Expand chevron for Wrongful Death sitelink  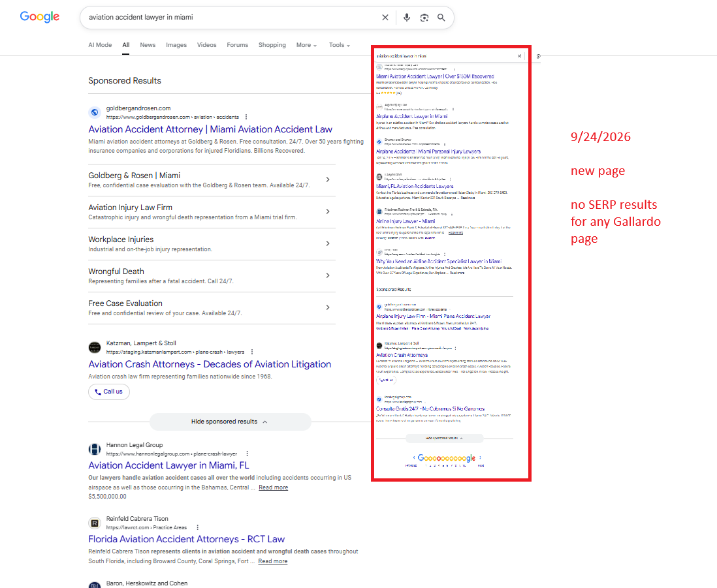coord(327,275)
